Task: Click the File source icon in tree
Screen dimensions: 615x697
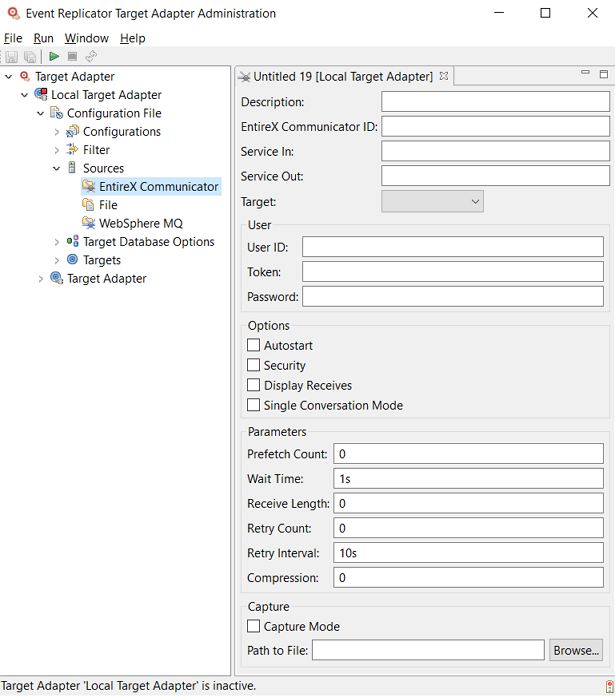Action: pos(89,205)
